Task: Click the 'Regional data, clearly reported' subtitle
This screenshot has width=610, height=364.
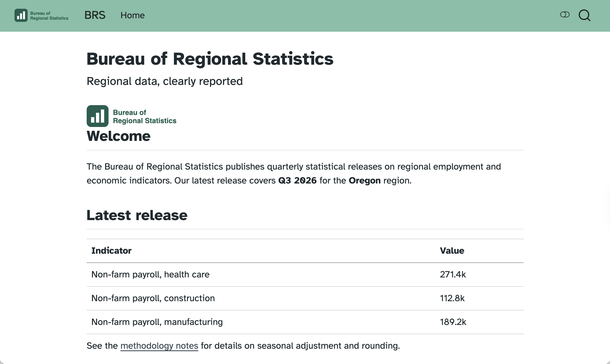Action: pyautogui.click(x=165, y=81)
